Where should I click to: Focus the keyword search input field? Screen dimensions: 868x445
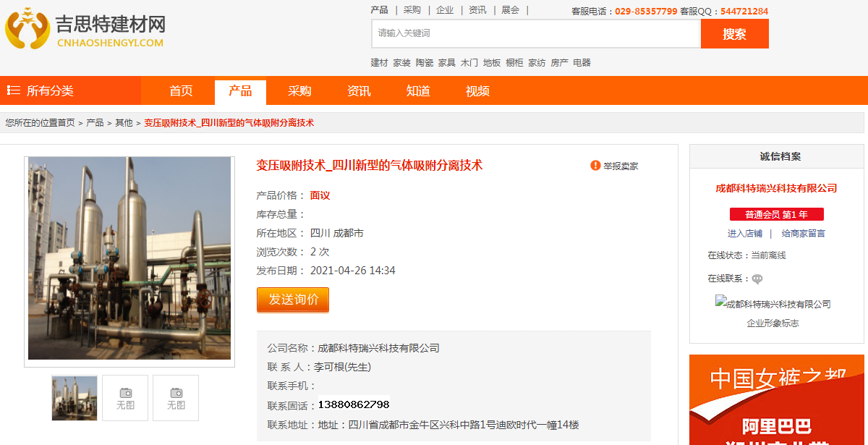coord(535,33)
